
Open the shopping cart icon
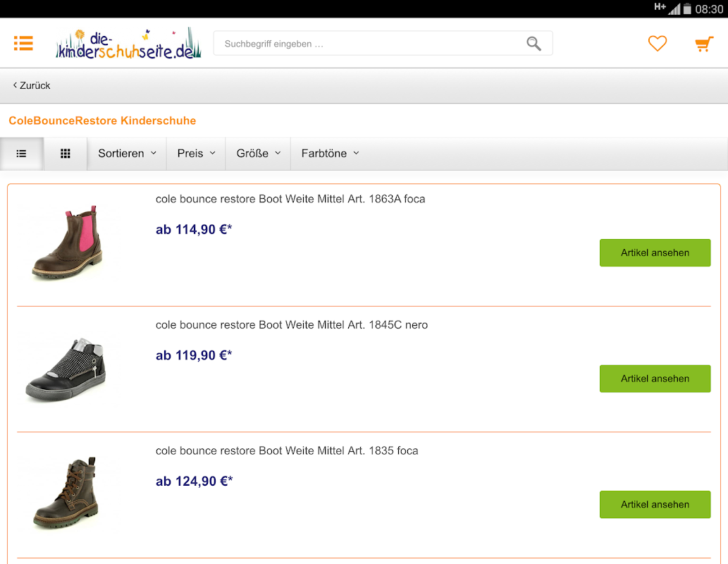(x=703, y=44)
